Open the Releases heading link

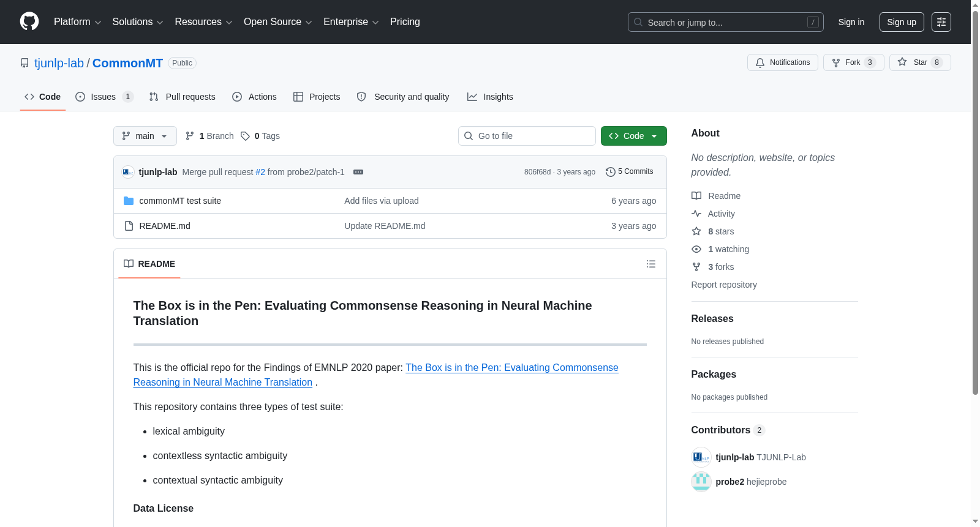point(712,318)
